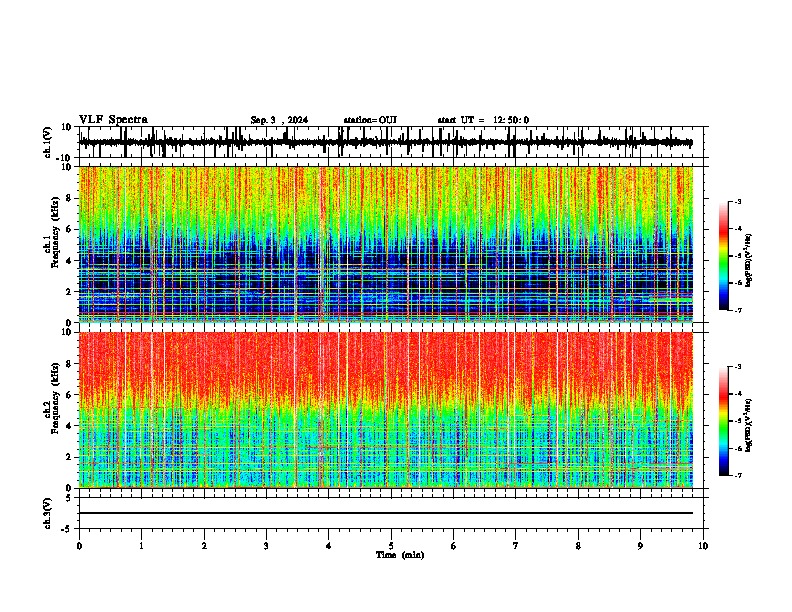Click inside the ch.1 spectrogram panel
The height and width of the screenshot is (612, 792).
point(386,244)
